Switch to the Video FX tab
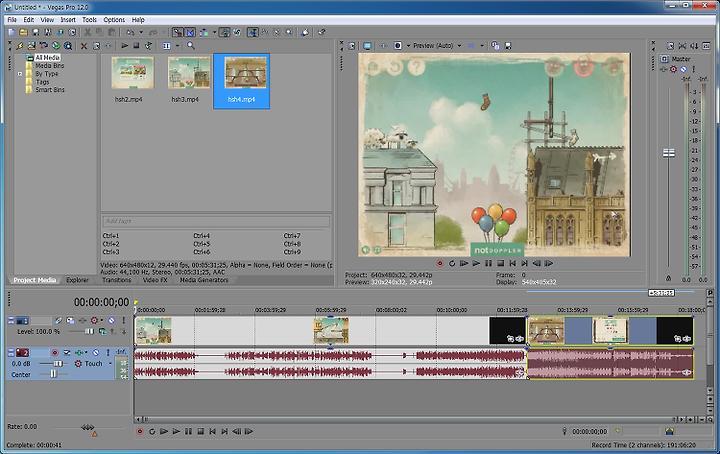 coord(155,280)
